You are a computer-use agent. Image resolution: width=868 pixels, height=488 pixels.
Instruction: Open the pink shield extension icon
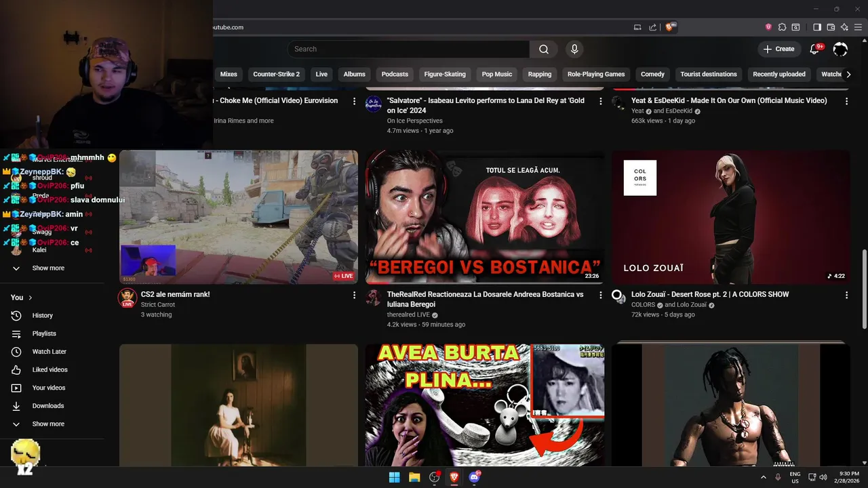pyautogui.click(x=768, y=27)
